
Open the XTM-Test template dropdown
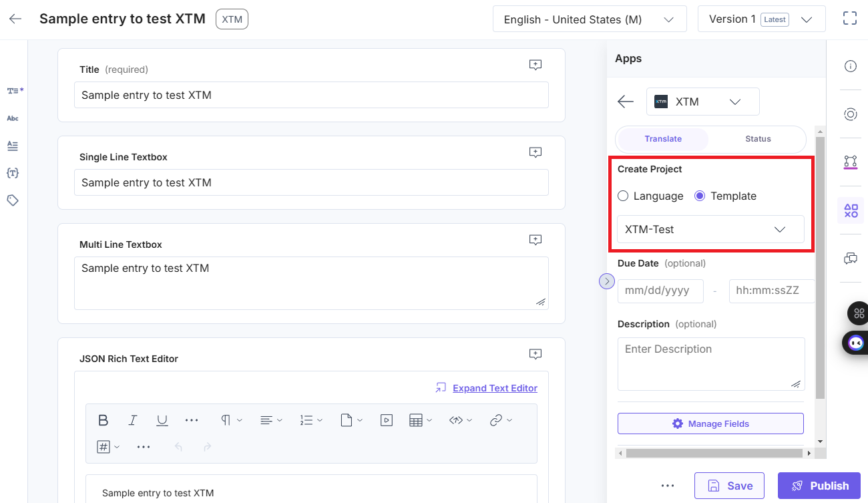710,229
